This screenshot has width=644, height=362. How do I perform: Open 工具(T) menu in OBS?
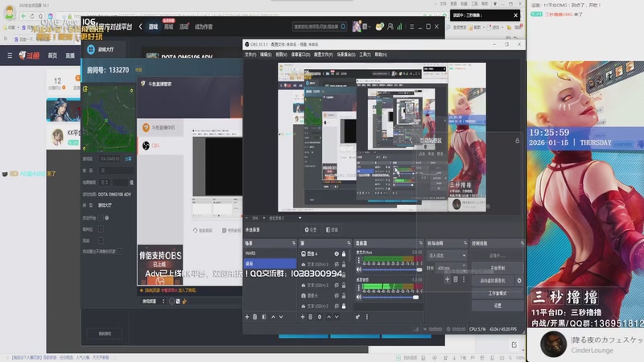pos(365,55)
